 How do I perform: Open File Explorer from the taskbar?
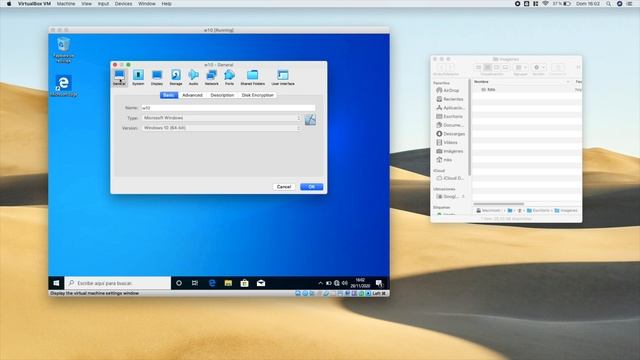point(228,283)
